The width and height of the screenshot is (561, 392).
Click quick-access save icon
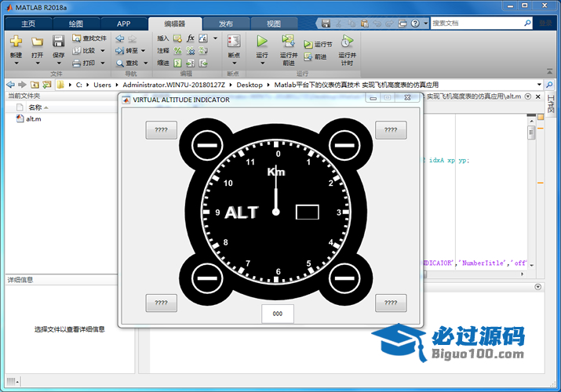(326, 24)
